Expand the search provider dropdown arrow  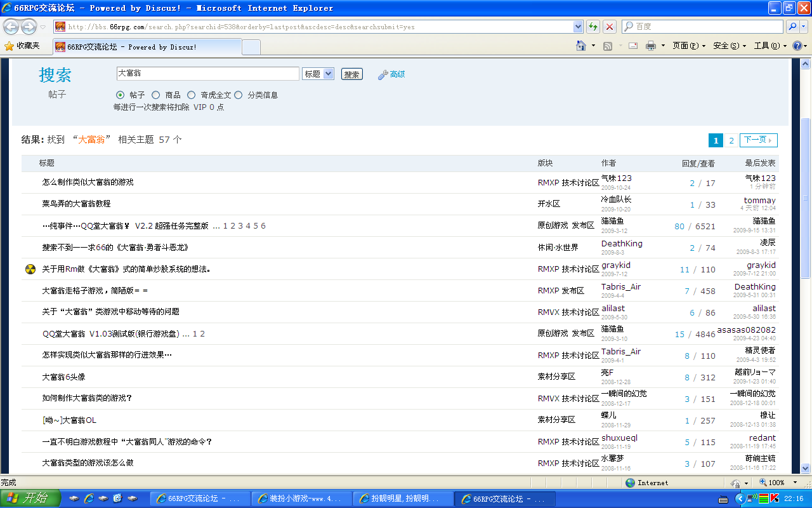pyautogui.click(x=804, y=27)
